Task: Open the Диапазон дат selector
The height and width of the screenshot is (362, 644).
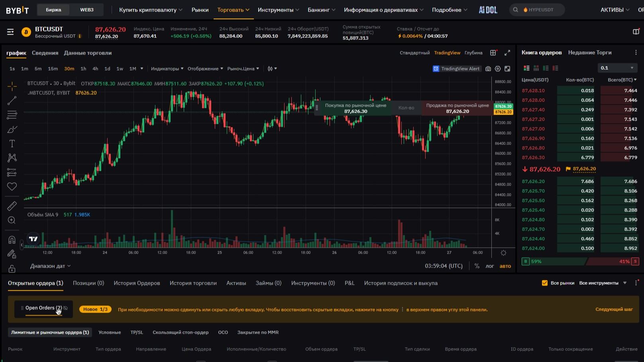Action: [50, 266]
